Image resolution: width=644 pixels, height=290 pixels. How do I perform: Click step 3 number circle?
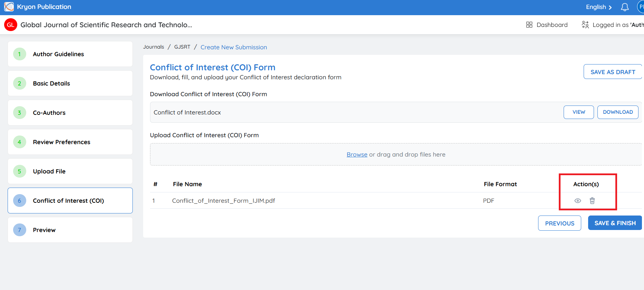click(20, 113)
